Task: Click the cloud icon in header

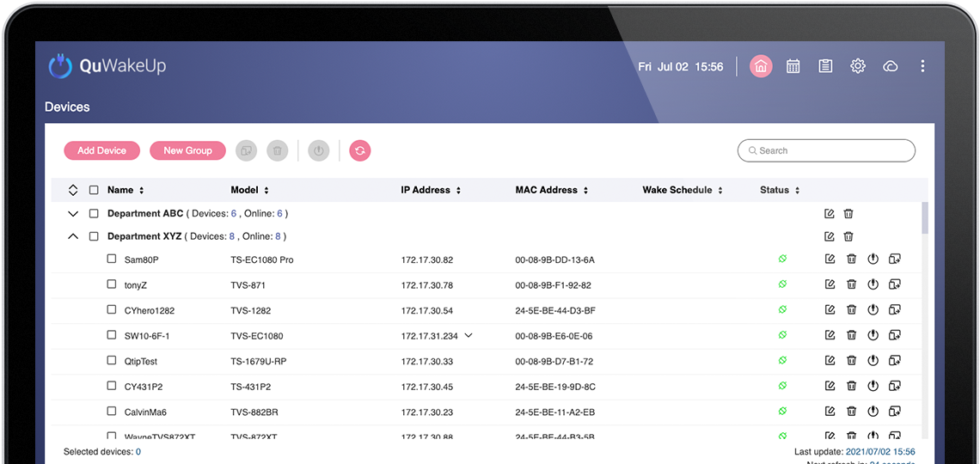Action: 891,66
